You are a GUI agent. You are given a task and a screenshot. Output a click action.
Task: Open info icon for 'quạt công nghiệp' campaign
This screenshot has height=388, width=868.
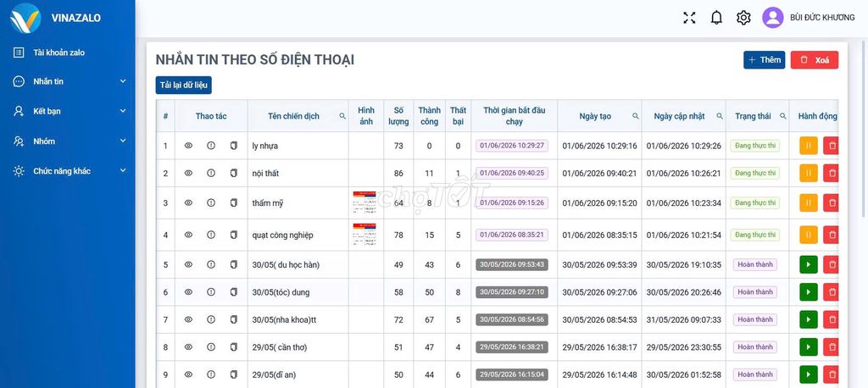tap(211, 235)
